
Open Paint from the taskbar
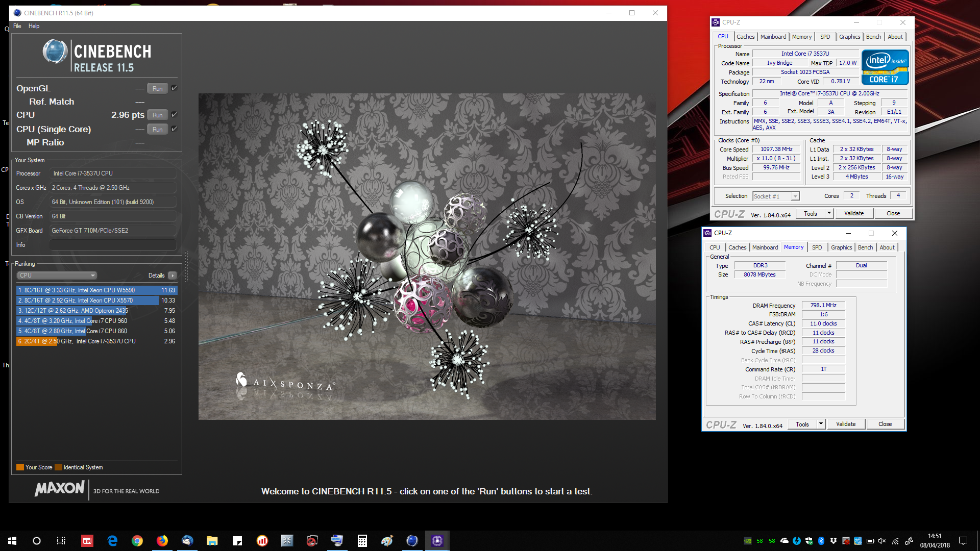click(x=387, y=541)
